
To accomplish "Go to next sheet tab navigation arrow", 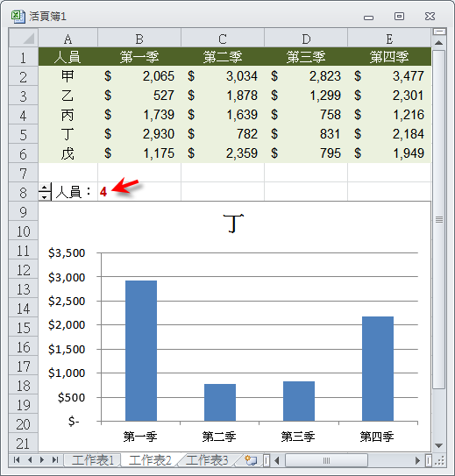I will tap(42, 460).
